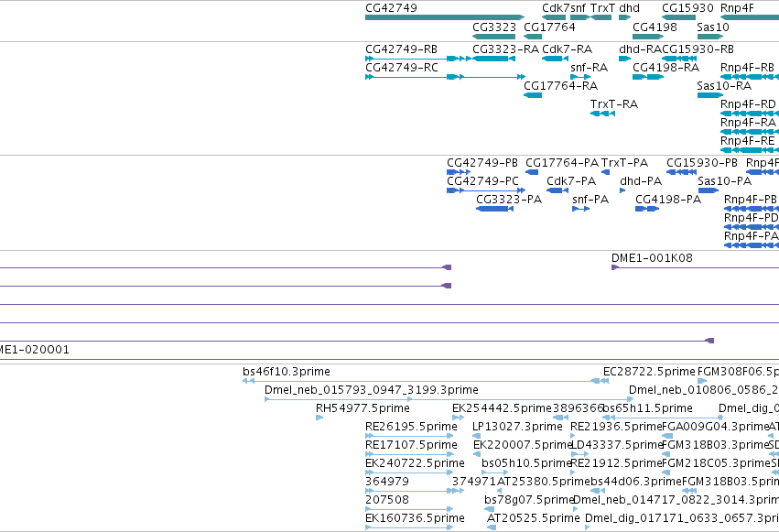The height and width of the screenshot is (532, 779).
Task: Click the Rnp4F gene label
Action: (x=737, y=8)
